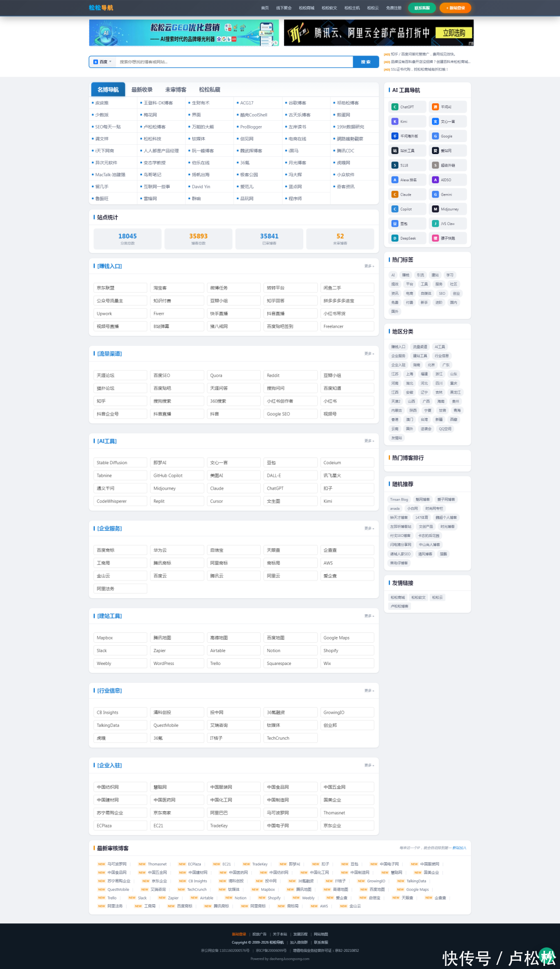
Task: Expand 更多 in the 赚钱入口 section
Action: (369, 266)
